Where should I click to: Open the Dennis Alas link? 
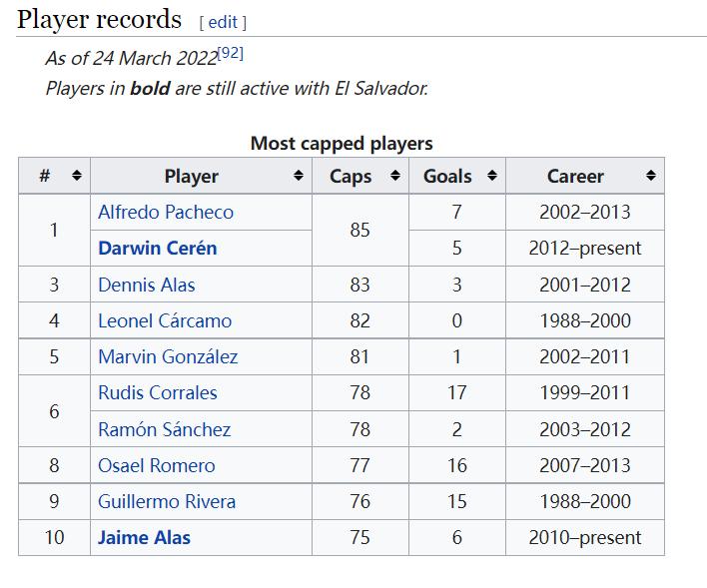tap(146, 285)
